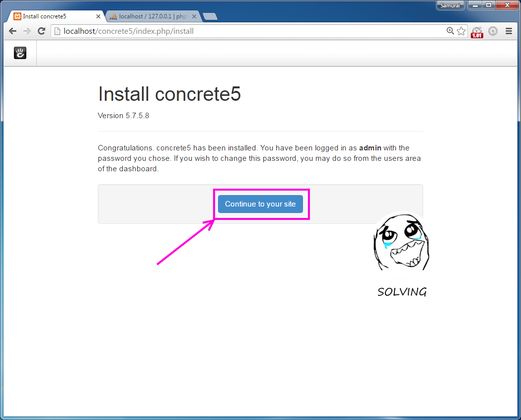Image resolution: width=521 pixels, height=420 pixels.
Task: Click the xampp favicon on the Install concrete5 tab
Action: pos(17,16)
